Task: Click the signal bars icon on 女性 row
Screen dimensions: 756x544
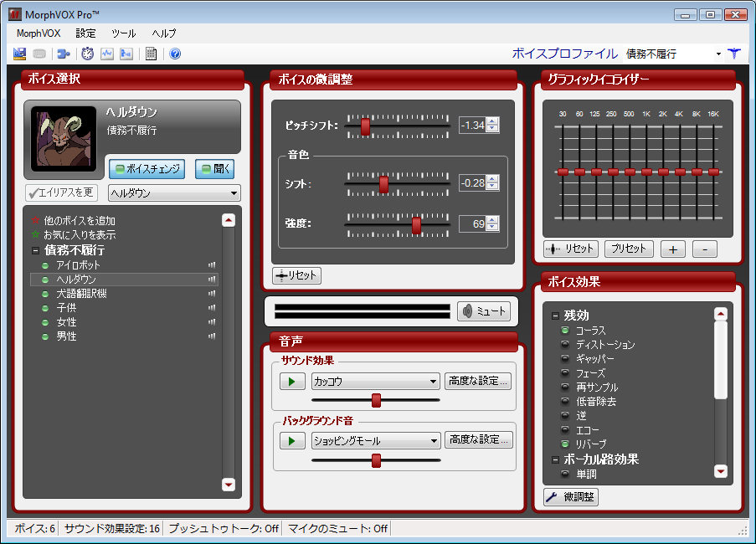Action: click(x=212, y=322)
